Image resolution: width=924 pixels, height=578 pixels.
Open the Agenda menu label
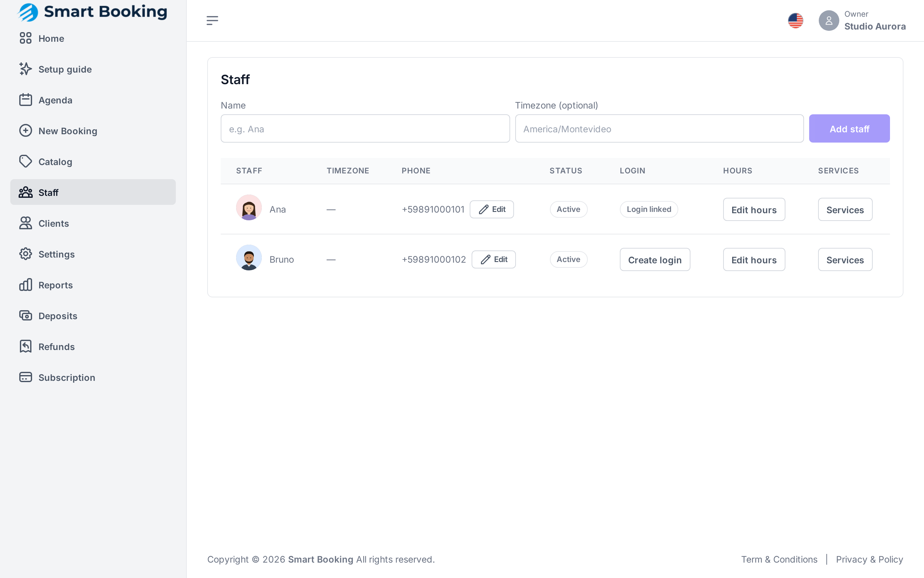(56, 100)
